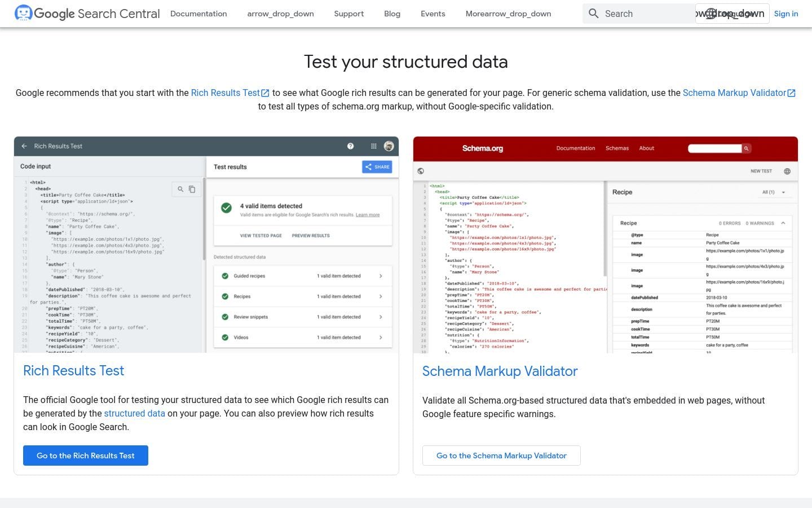
Task: Click the help question-mark icon in Rich Results Test header
Action: pos(350,146)
